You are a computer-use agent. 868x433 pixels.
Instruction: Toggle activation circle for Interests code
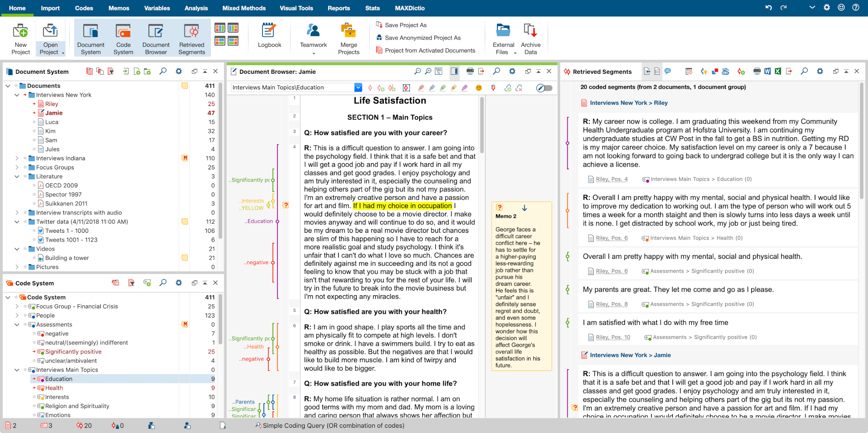click(34, 397)
